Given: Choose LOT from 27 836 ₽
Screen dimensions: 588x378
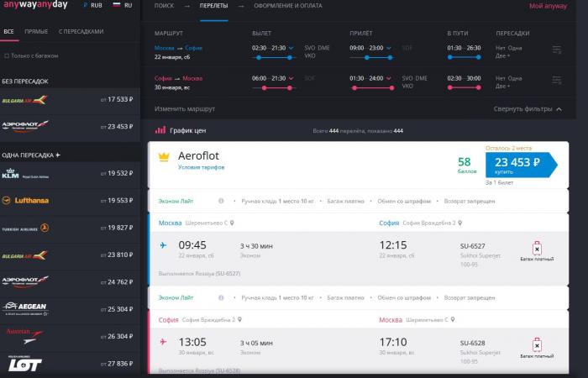Looking at the screenshot, I should (70, 364).
